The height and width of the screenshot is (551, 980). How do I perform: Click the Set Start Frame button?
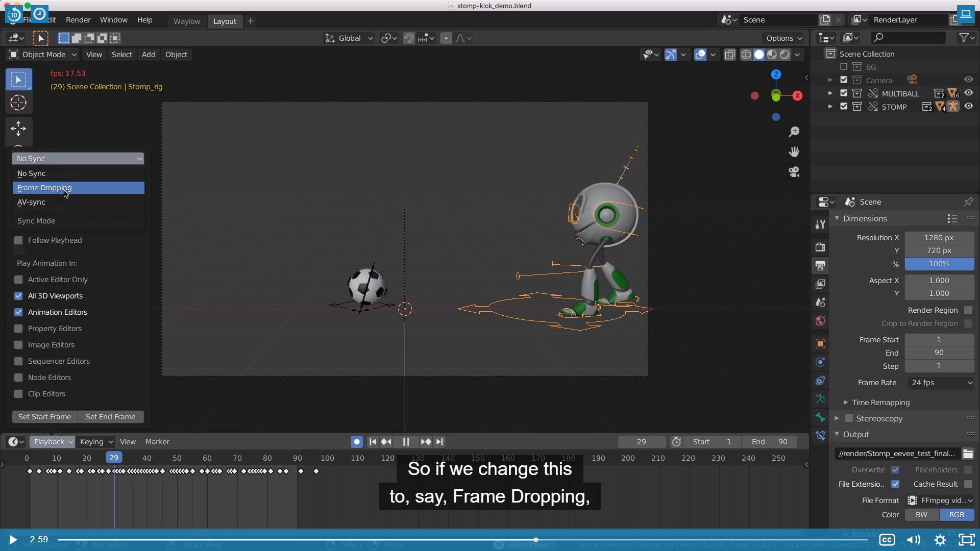pos(45,417)
